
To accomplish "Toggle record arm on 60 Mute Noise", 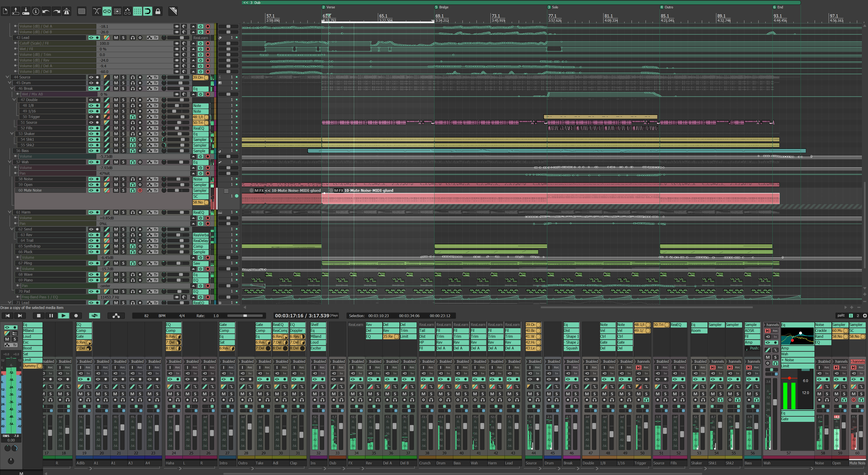I will 140,190.
